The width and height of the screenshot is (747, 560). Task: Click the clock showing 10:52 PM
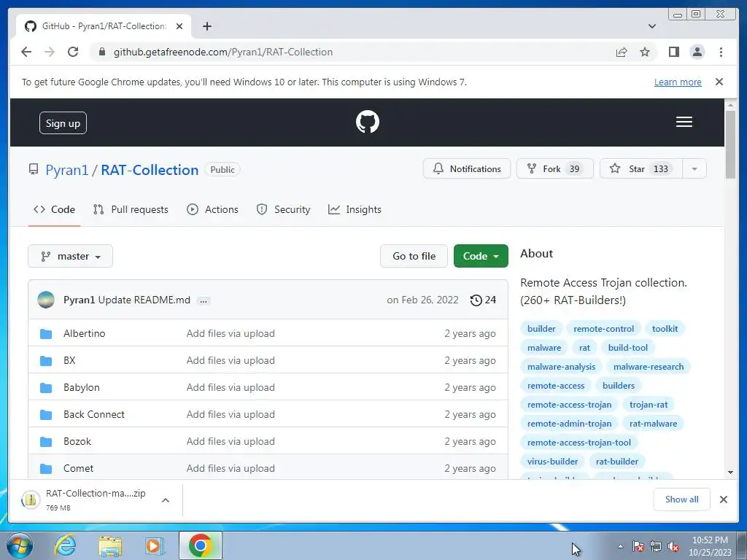[x=710, y=540]
